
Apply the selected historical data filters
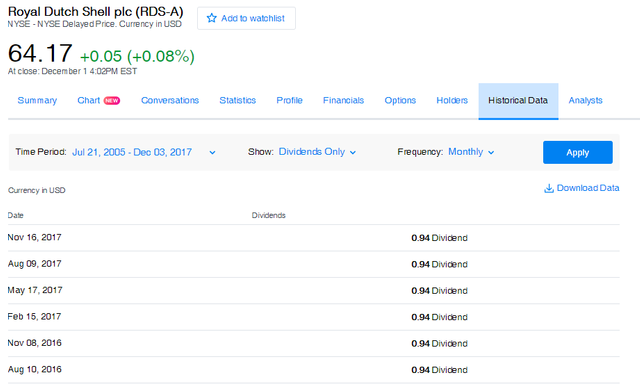[x=578, y=152]
